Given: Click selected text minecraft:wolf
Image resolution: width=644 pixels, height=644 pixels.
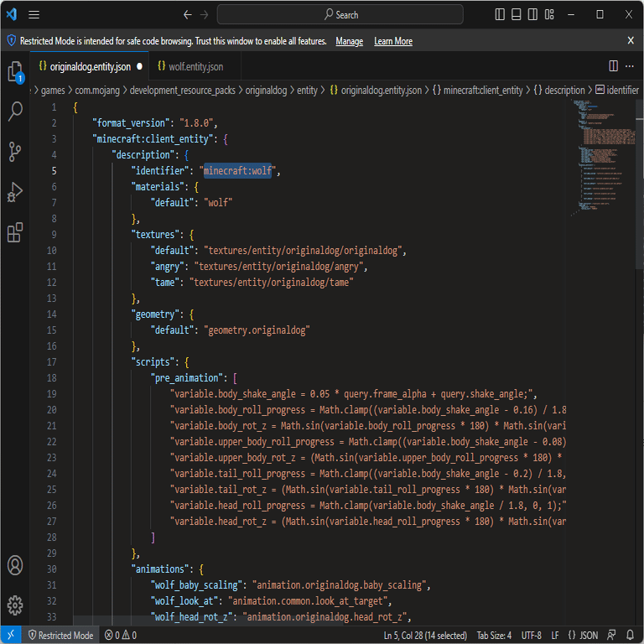Looking at the screenshot, I should pyautogui.click(x=237, y=170).
